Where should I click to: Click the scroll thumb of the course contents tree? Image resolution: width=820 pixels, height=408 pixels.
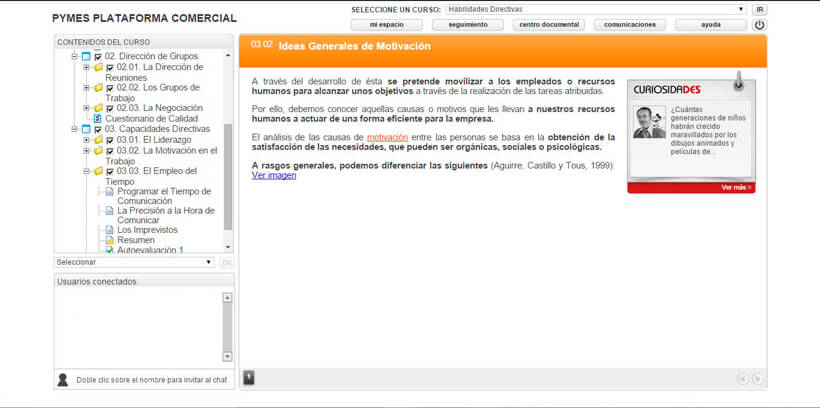coord(228,177)
